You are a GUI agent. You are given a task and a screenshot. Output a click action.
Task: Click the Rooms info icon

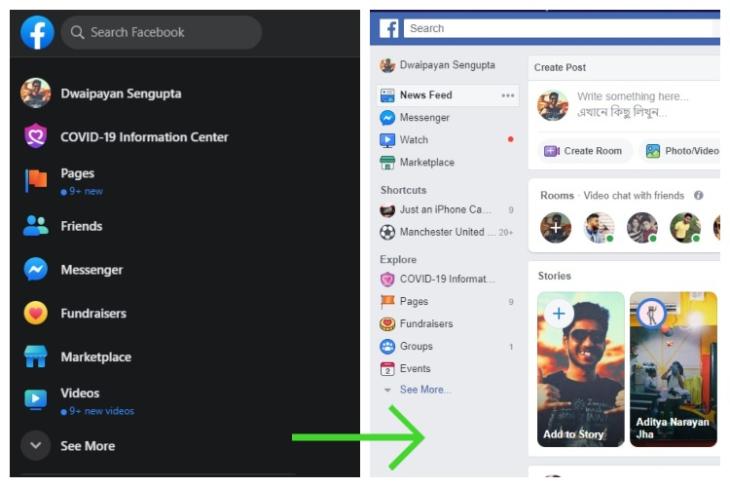point(698,196)
